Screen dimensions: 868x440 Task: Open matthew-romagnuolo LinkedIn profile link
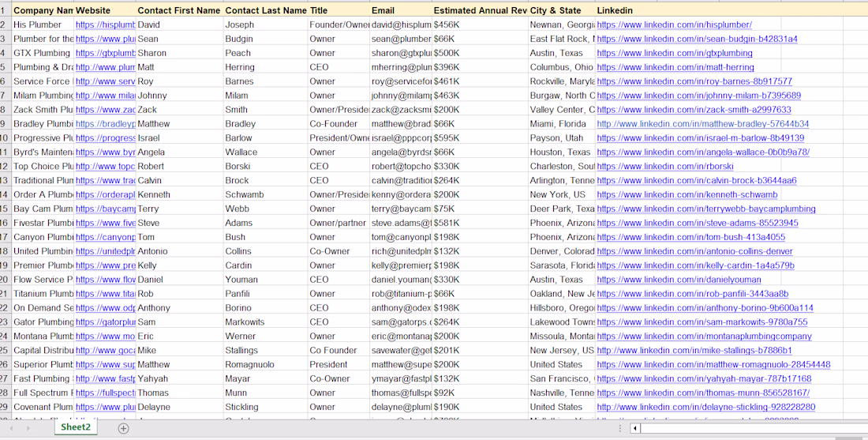coord(713,365)
